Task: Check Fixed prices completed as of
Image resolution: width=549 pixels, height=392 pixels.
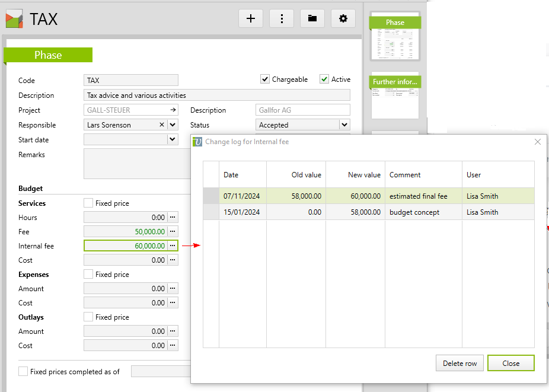Action: (23, 372)
